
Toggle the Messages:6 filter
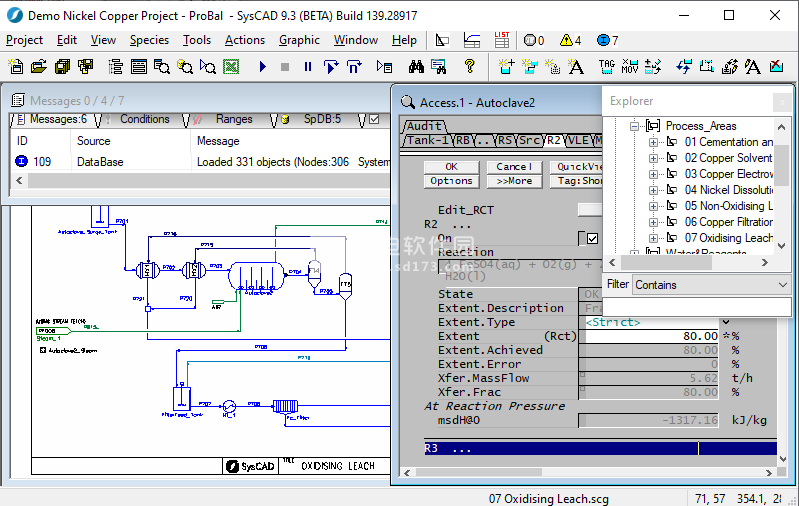point(53,119)
